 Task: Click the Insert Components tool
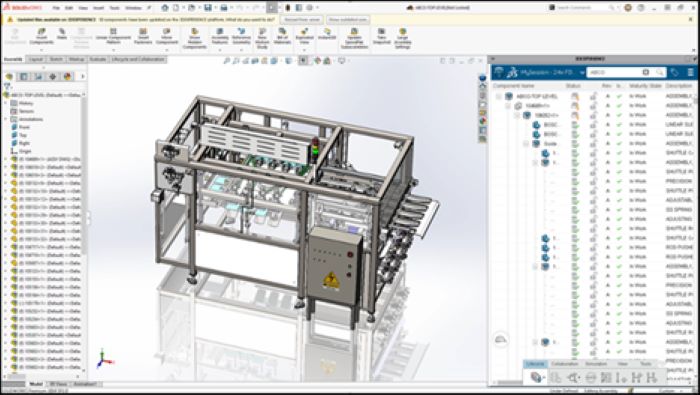click(41, 36)
